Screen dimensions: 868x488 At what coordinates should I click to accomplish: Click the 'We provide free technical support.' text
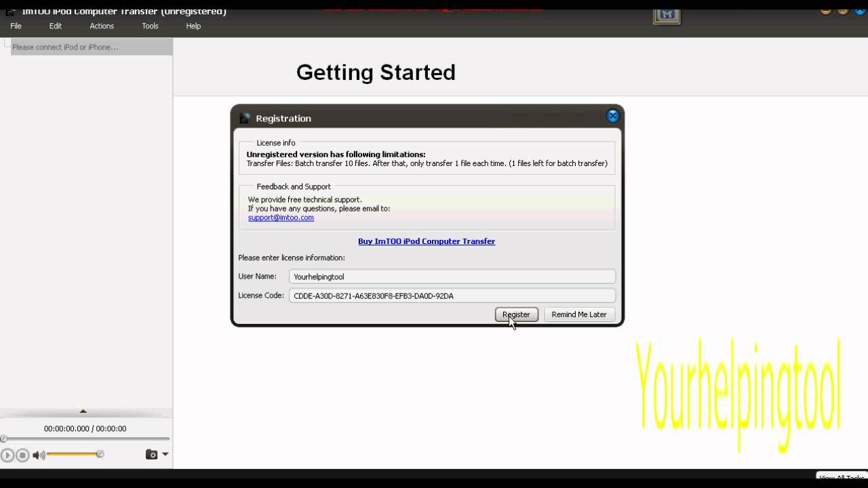click(305, 199)
